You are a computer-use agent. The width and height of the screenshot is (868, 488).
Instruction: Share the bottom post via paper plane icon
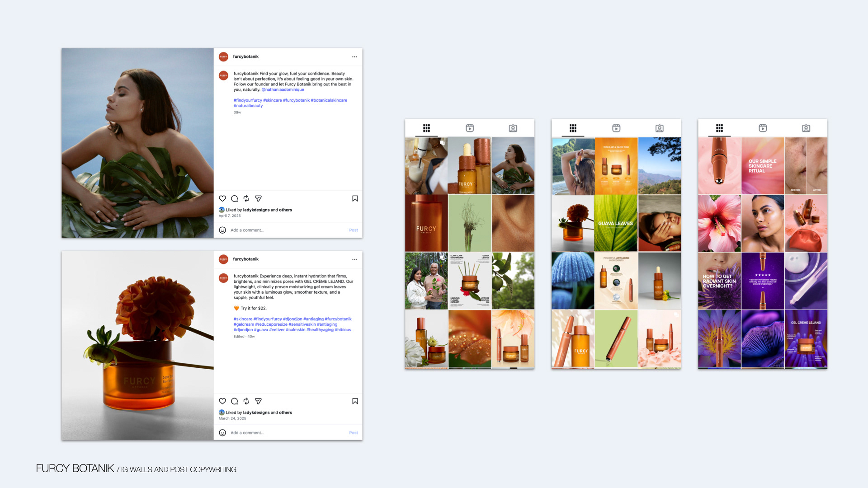pos(258,401)
